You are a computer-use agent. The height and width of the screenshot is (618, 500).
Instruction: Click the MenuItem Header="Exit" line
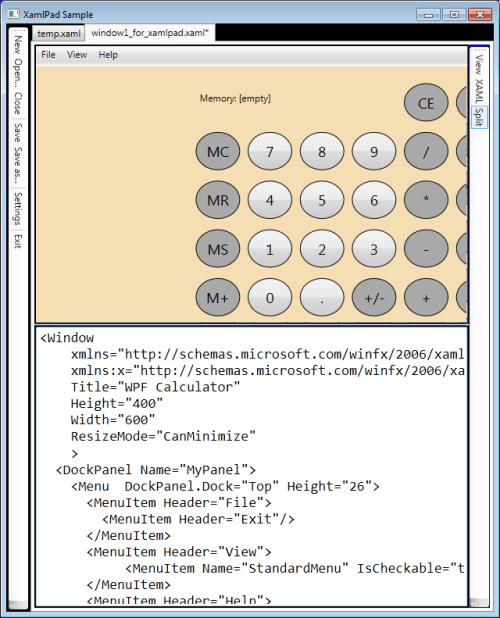[x=198, y=519]
